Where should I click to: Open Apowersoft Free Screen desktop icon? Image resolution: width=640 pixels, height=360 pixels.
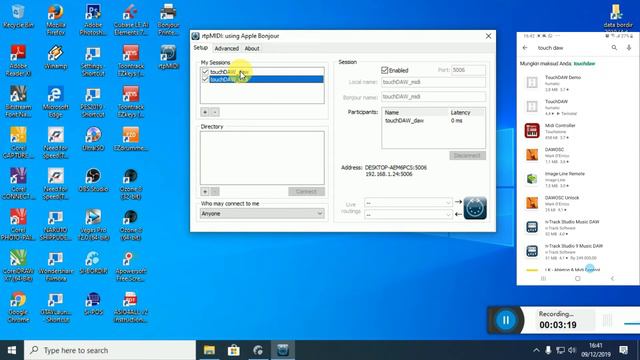[131, 265]
